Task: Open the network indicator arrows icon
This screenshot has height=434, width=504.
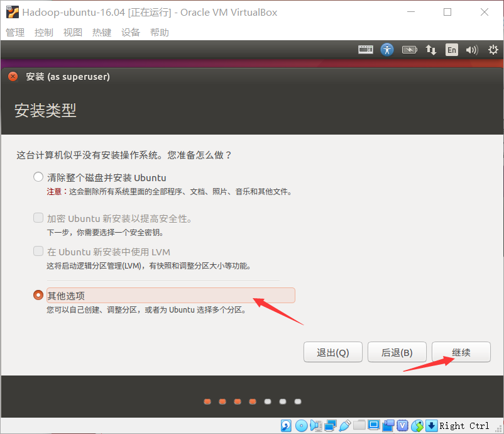Action: 430,50
